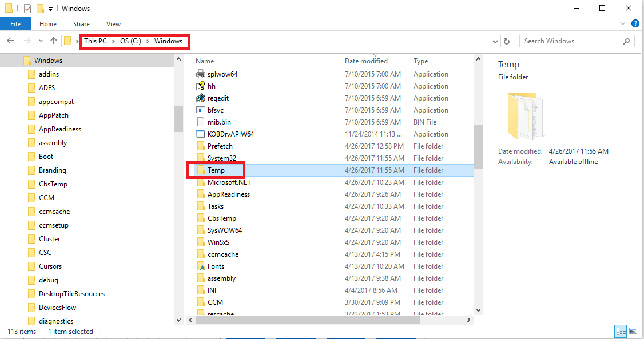The width and height of the screenshot is (644, 339).
Task: Click the debug folder icon in tree
Action: 31,280
